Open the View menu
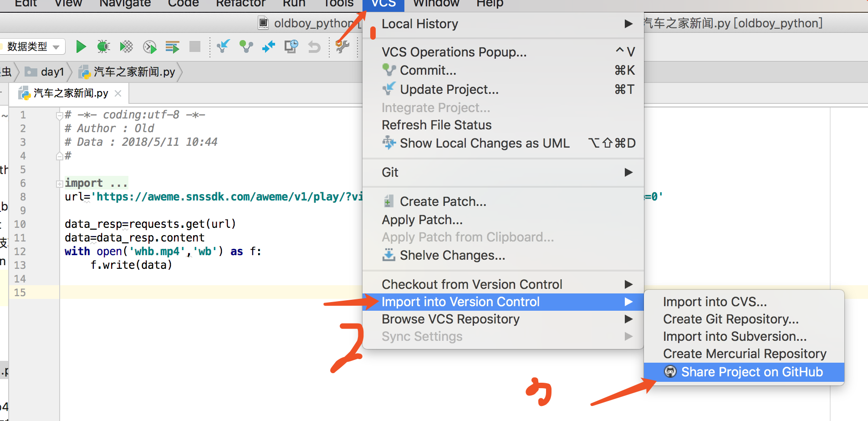The width and height of the screenshot is (868, 421). tap(68, 4)
